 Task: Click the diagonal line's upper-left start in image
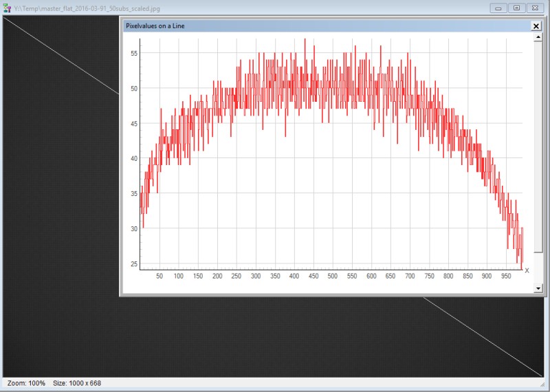5,19
